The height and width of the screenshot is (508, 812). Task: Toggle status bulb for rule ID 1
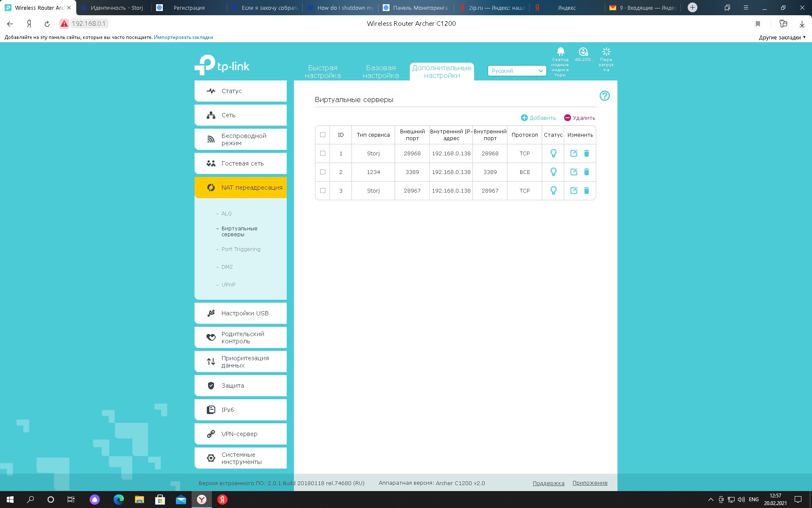click(x=553, y=153)
